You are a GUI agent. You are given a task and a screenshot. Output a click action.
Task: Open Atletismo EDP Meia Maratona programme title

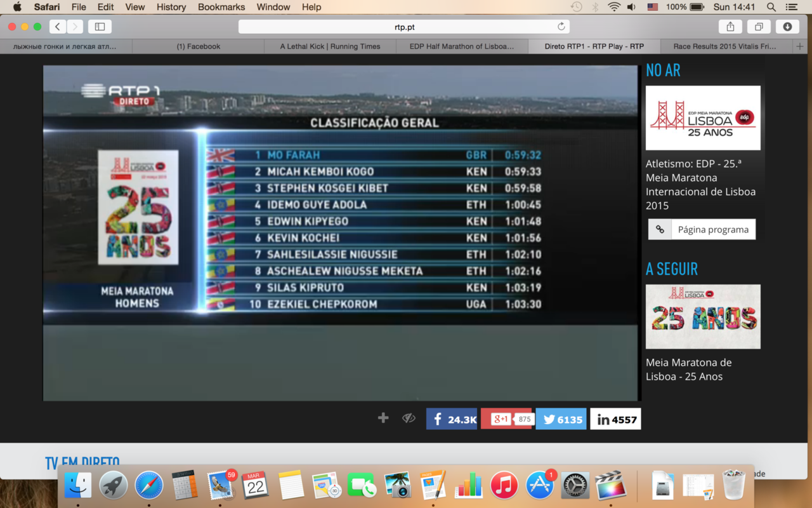700,185
